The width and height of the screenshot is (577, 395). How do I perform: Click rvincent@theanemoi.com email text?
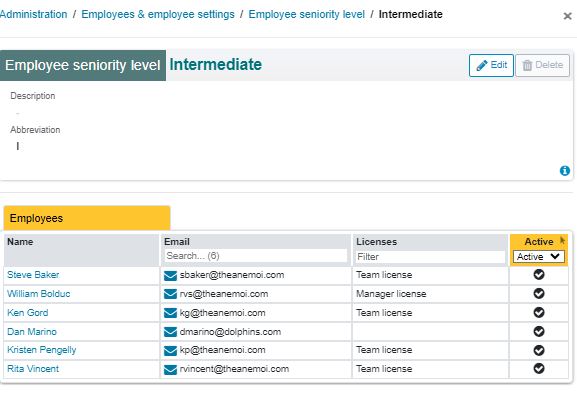pos(234,369)
